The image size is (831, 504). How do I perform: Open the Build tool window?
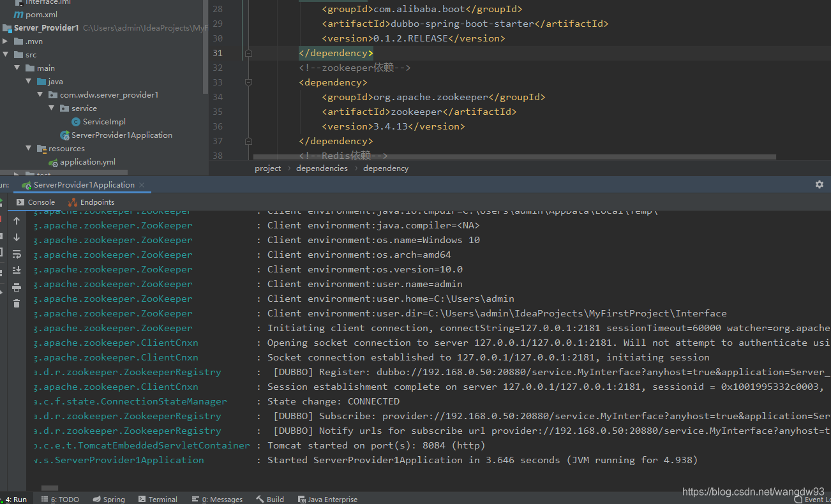271,500
